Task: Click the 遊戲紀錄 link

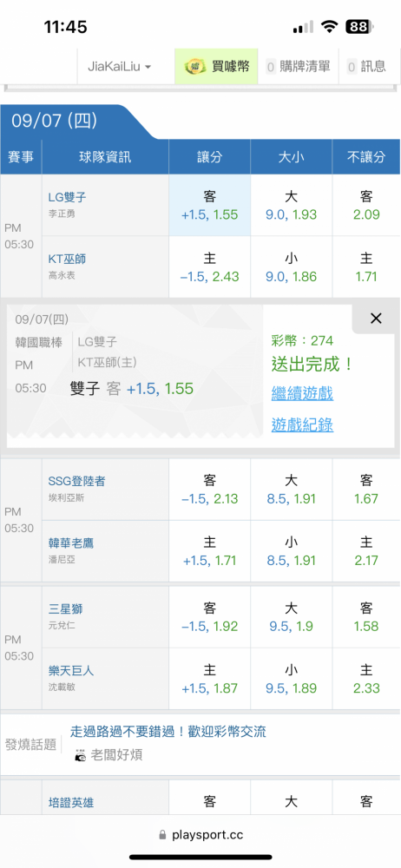Action: tap(302, 425)
